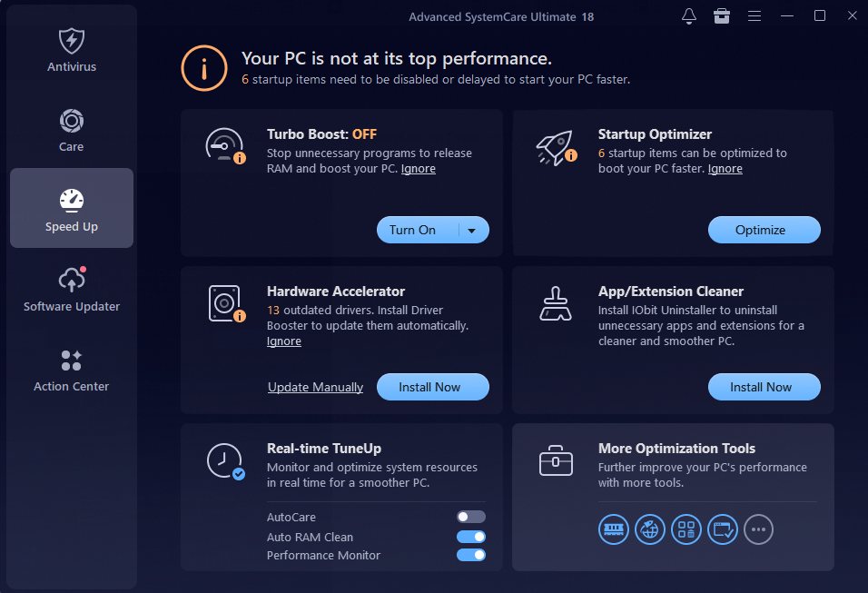Go to the Action Center
Viewport: 868px width, 593px height.
coord(72,370)
